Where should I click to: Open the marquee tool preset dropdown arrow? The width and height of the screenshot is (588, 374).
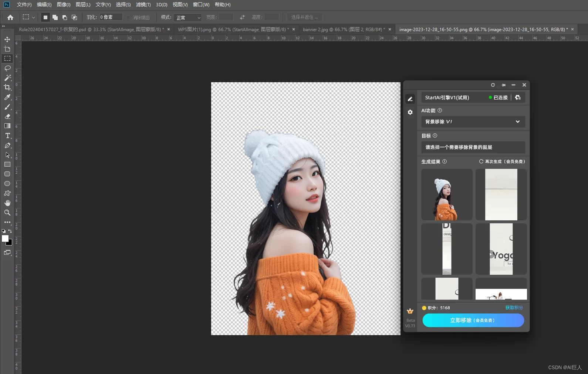[33, 17]
